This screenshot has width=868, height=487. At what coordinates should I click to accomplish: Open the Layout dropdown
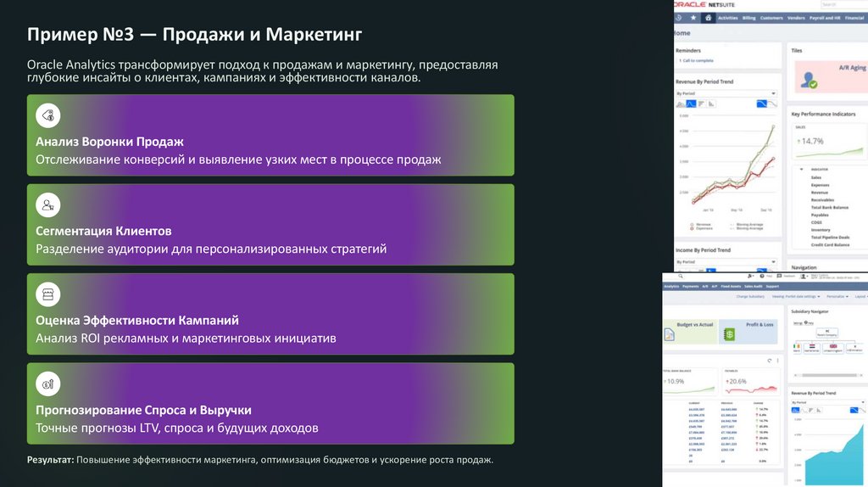[861, 296]
